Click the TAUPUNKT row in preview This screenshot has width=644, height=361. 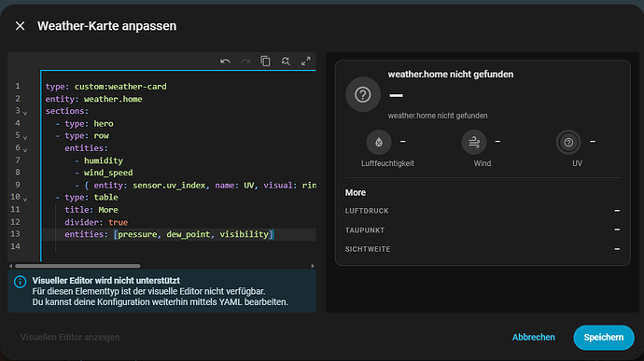tap(483, 230)
